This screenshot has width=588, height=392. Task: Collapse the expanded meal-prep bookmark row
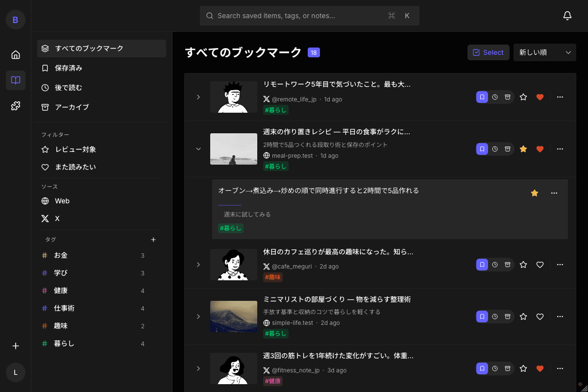click(x=198, y=149)
